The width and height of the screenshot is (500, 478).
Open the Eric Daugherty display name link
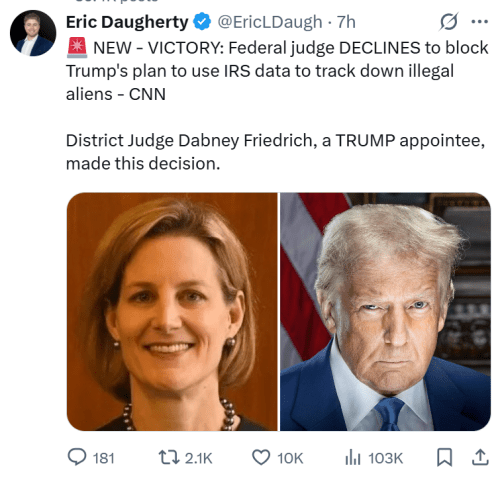tap(127, 22)
